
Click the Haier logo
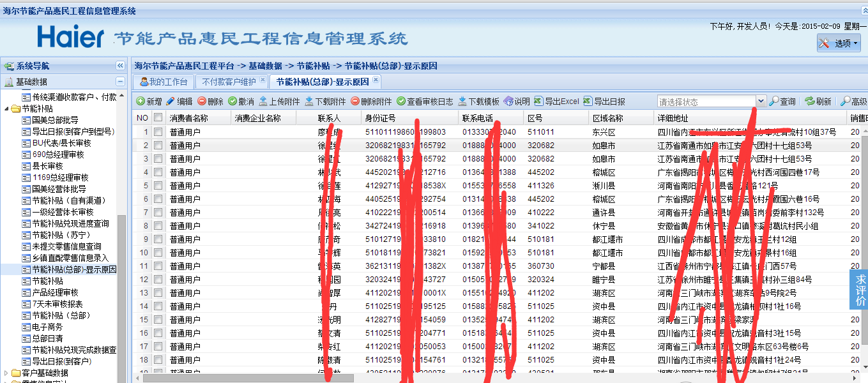[x=70, y=37]
